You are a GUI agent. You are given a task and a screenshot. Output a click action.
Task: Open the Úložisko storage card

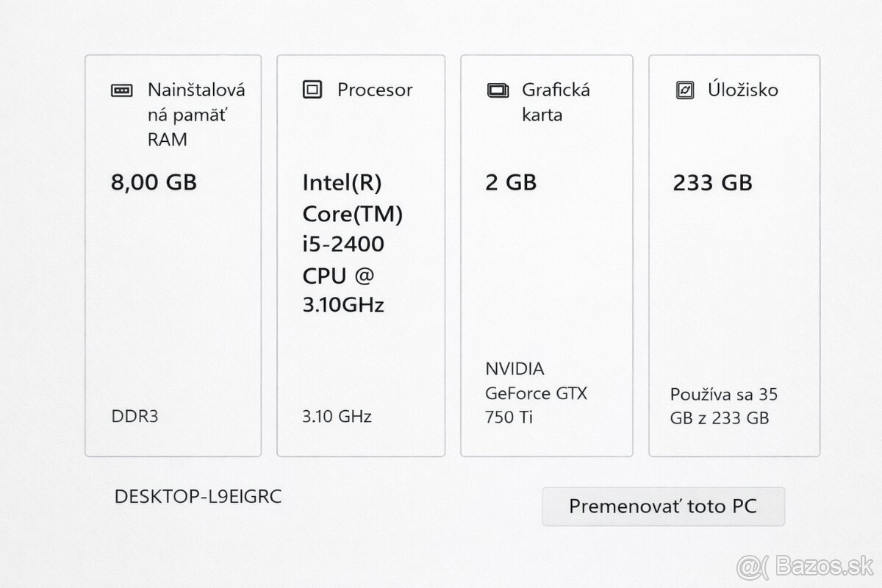(x=734, y=294)
